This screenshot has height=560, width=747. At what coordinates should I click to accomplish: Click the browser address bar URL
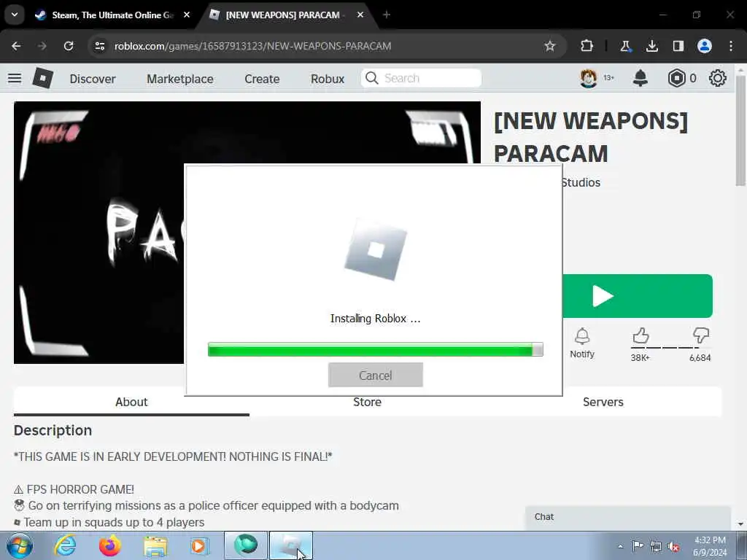pos(253,46)
